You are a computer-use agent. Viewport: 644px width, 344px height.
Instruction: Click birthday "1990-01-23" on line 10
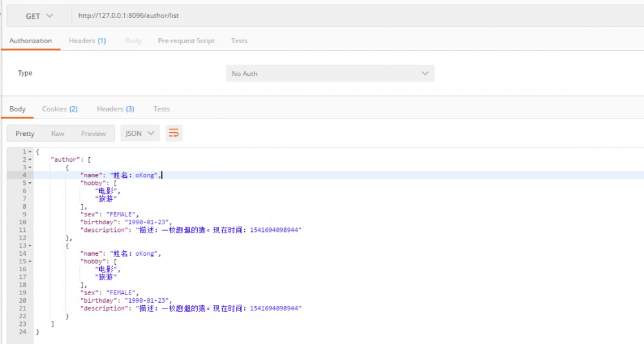147,222
